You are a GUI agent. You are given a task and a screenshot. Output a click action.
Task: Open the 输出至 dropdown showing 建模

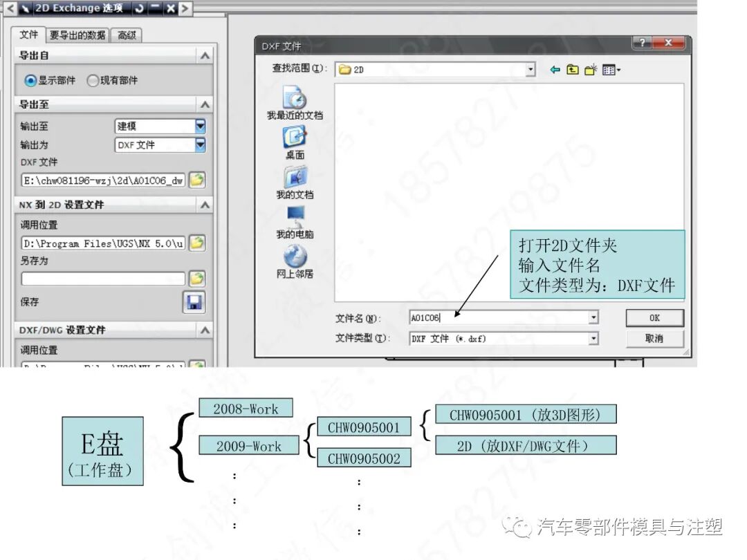click(201, 126)
